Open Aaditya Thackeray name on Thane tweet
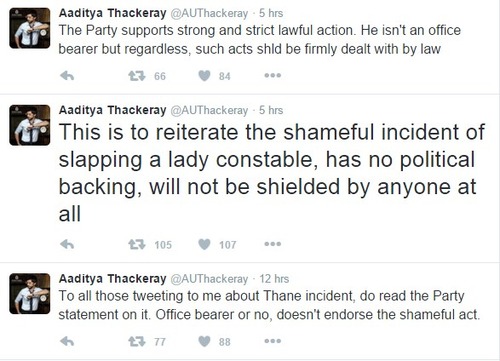The height and width of the screenshot is (361, 500). point(112,279)
